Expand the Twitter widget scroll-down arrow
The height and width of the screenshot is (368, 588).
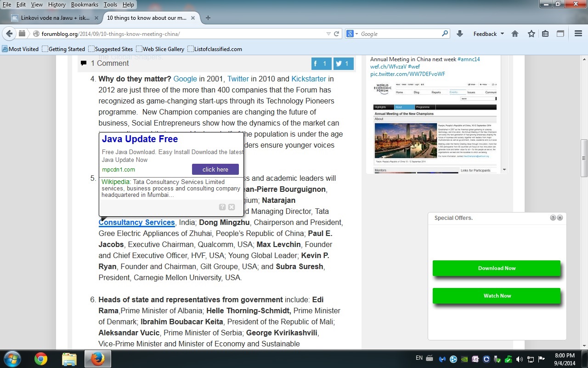pyautogui.click(x=504, y=170)
